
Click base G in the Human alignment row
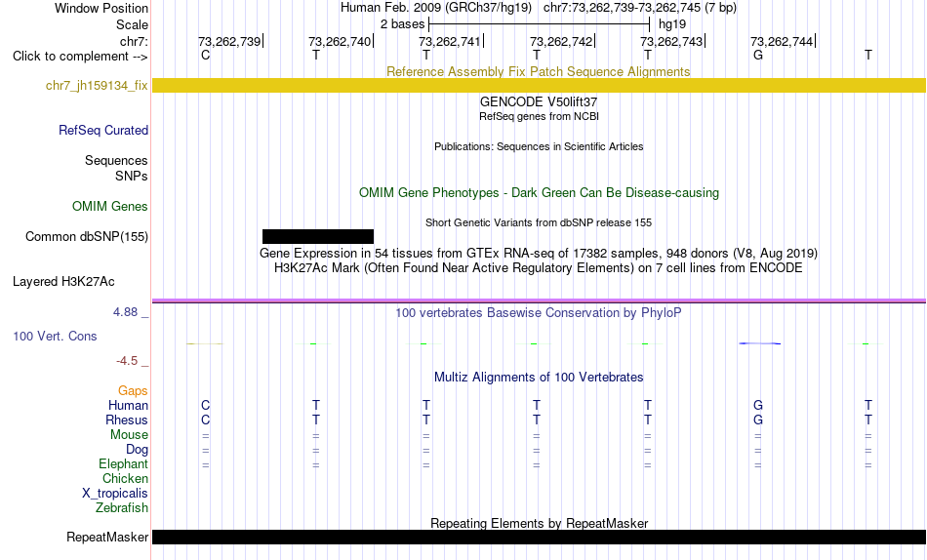[758, 405]
